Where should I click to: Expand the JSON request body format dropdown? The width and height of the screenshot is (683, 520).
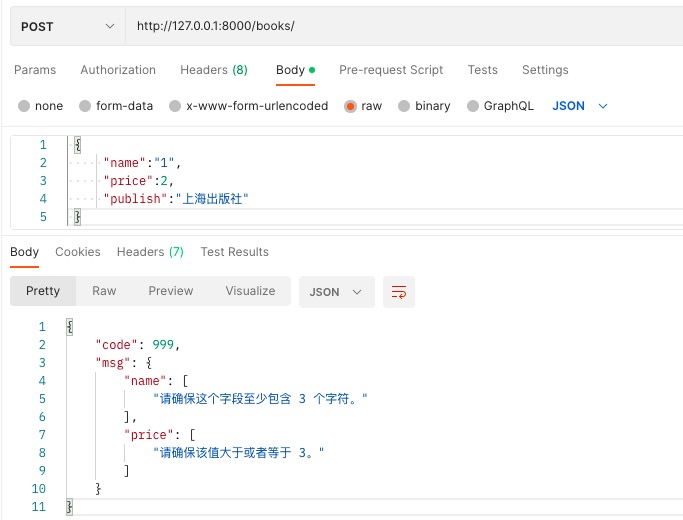coord(580,106)
